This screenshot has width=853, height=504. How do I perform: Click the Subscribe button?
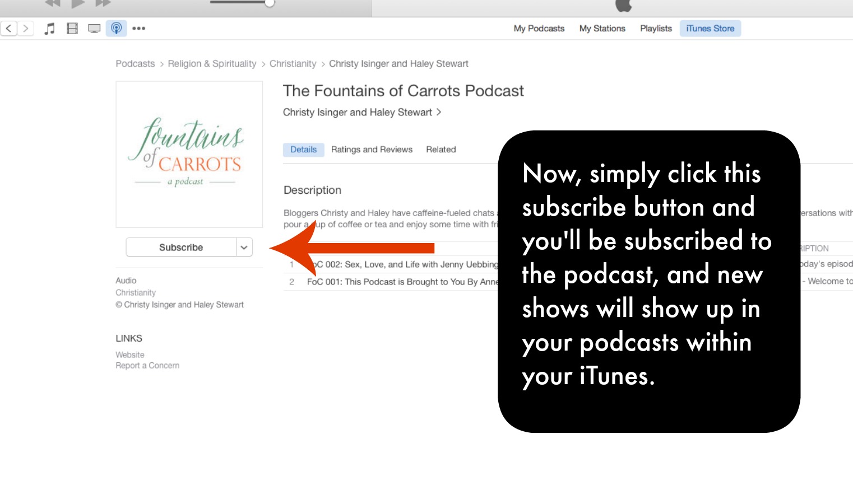click(x=181, y=247)
